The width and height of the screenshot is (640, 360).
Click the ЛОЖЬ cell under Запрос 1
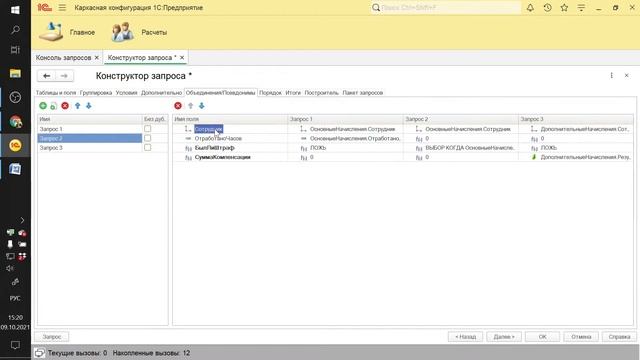point(345,148)
